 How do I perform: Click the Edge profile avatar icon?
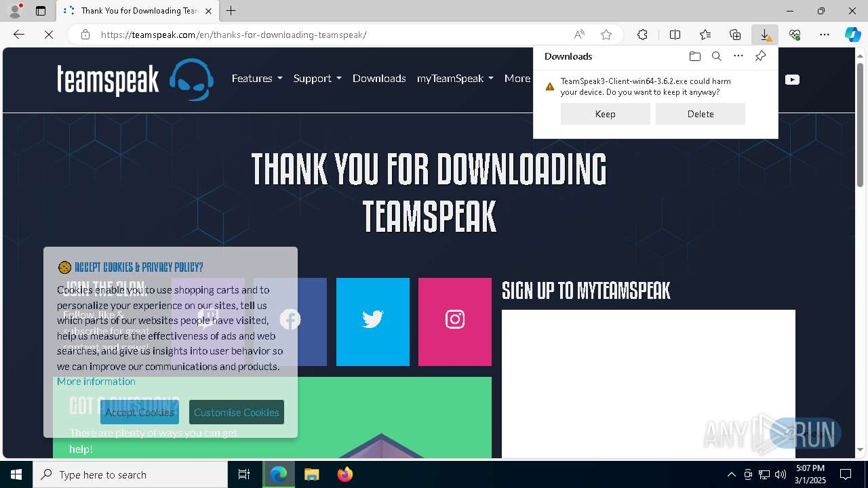click(x=14, y=11)
